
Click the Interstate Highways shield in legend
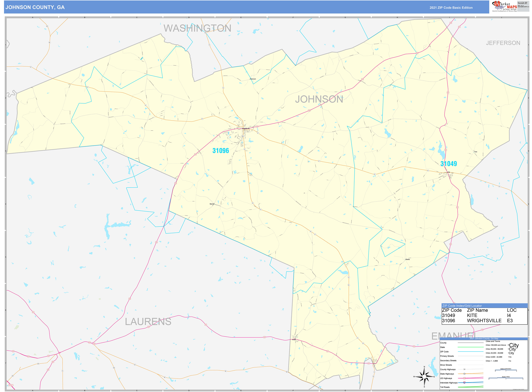(x=464, y=383)
